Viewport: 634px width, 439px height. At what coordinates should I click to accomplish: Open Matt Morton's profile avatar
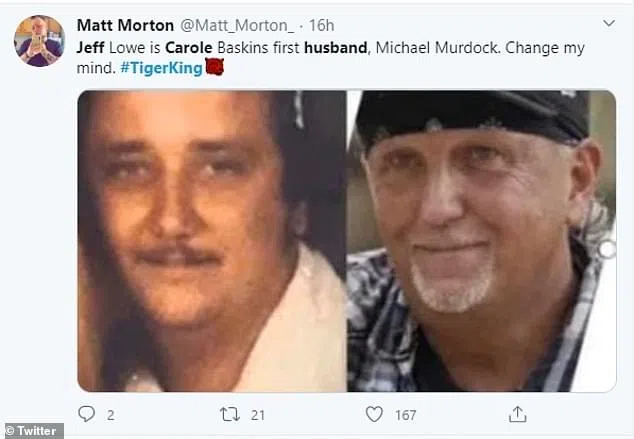(39, 41)
